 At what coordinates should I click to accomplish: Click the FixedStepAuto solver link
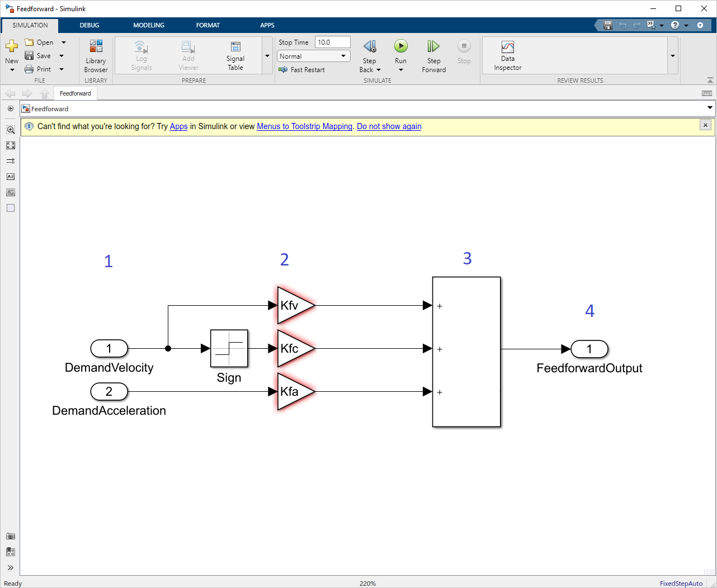point(681,583)
